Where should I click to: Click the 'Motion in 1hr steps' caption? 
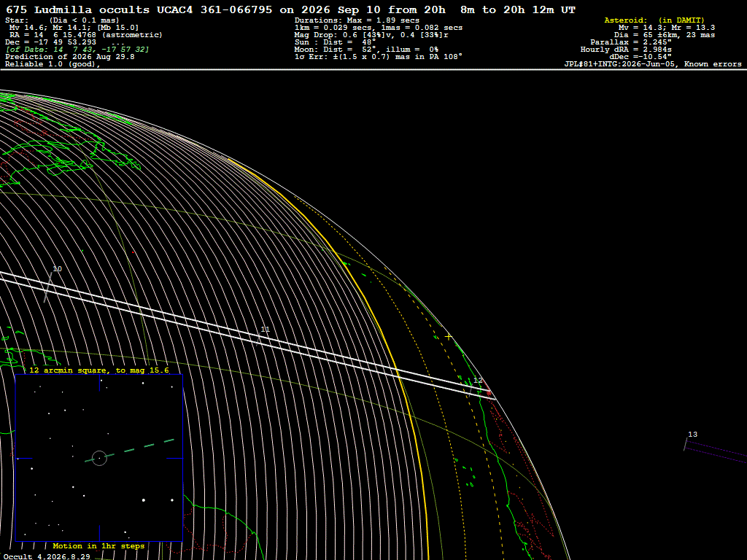pos(98,545)
